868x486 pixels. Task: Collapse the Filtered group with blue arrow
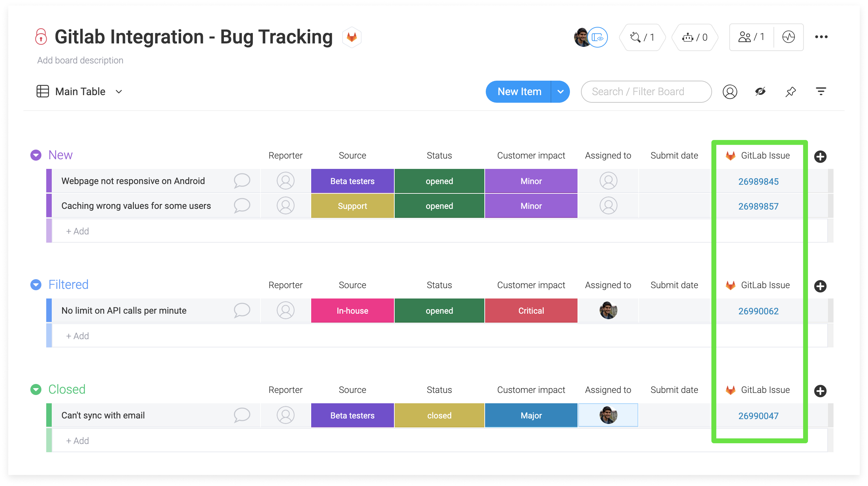36,285
